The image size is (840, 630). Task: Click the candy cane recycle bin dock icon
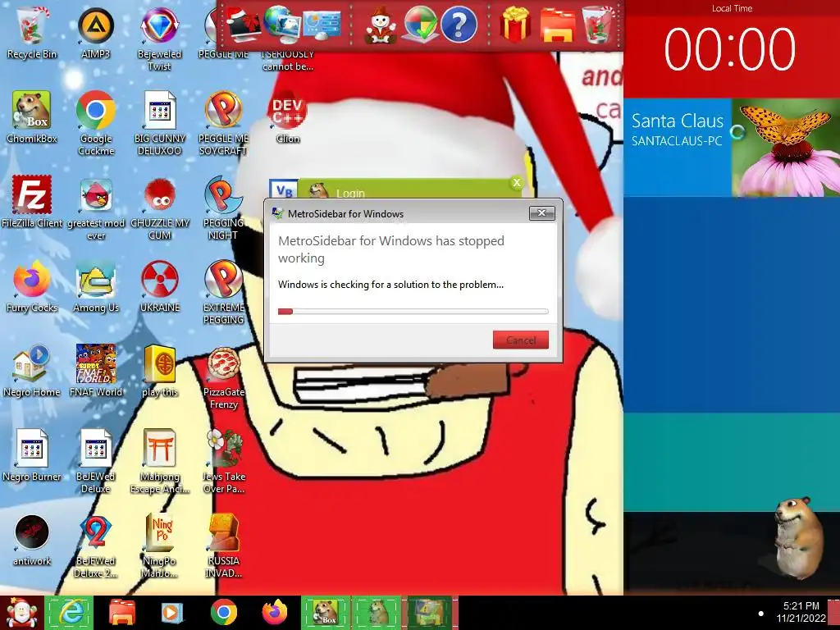click(x=598, y=25)
